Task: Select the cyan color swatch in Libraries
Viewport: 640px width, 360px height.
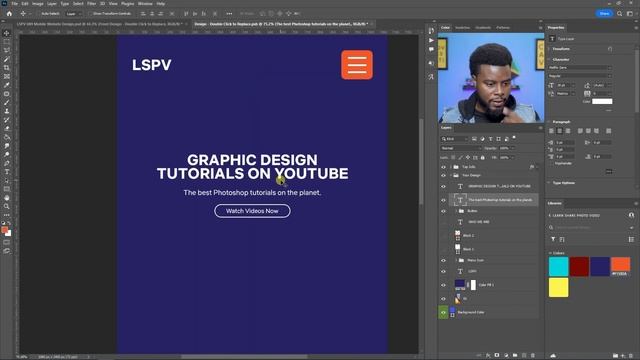Action: [558, 267]
